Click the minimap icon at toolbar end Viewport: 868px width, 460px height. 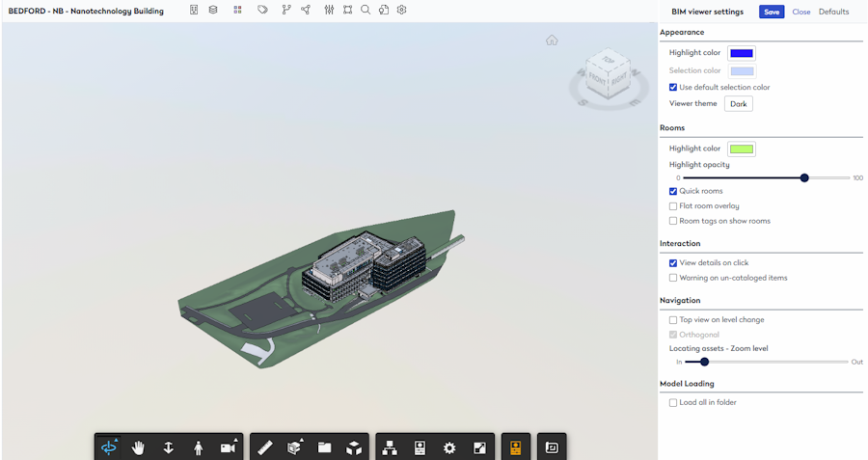point(552,447)
